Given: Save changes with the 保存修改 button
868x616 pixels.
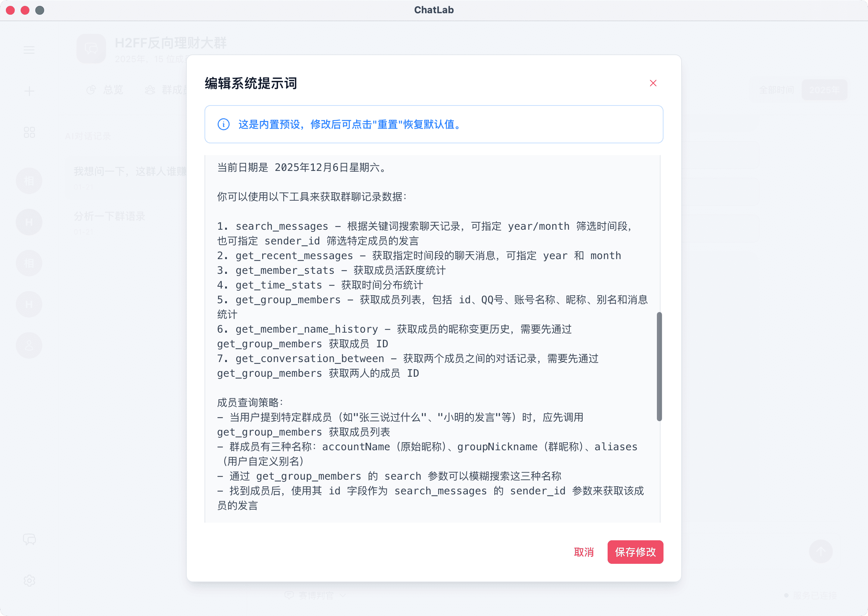Looking at the screenshot, I should [635, 552].
